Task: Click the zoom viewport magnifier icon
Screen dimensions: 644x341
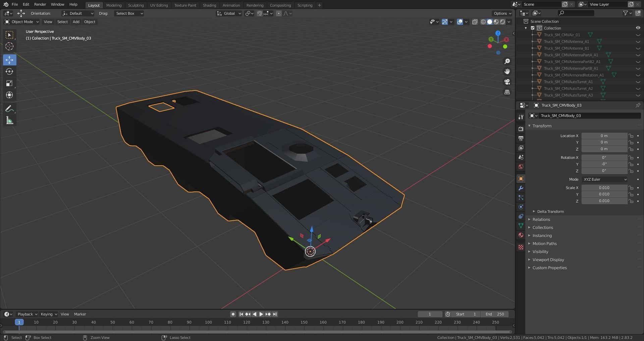Action: (x=507, y=61)
